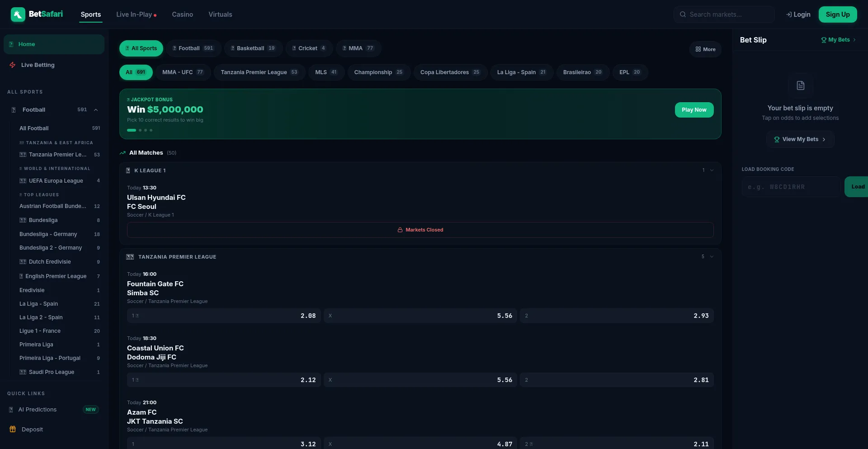Click the Load booking code button
The height and width of the screenshot is (449, 868).
tap(857, 187)
